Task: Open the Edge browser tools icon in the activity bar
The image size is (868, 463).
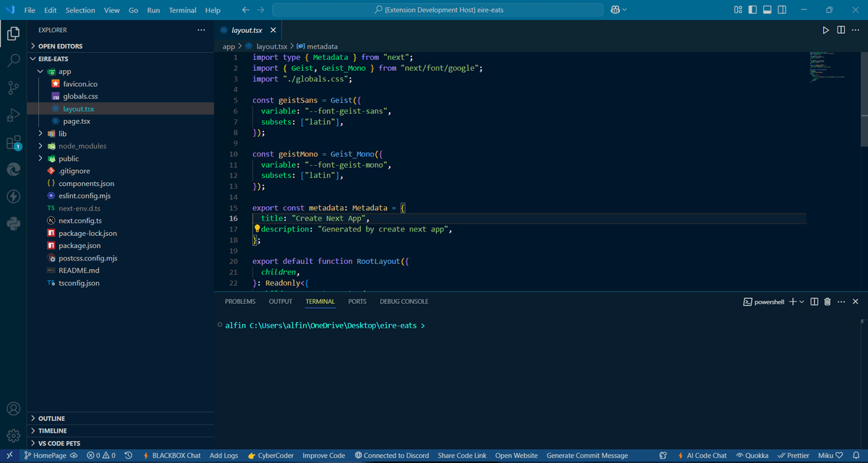Action: click(13, 169)
